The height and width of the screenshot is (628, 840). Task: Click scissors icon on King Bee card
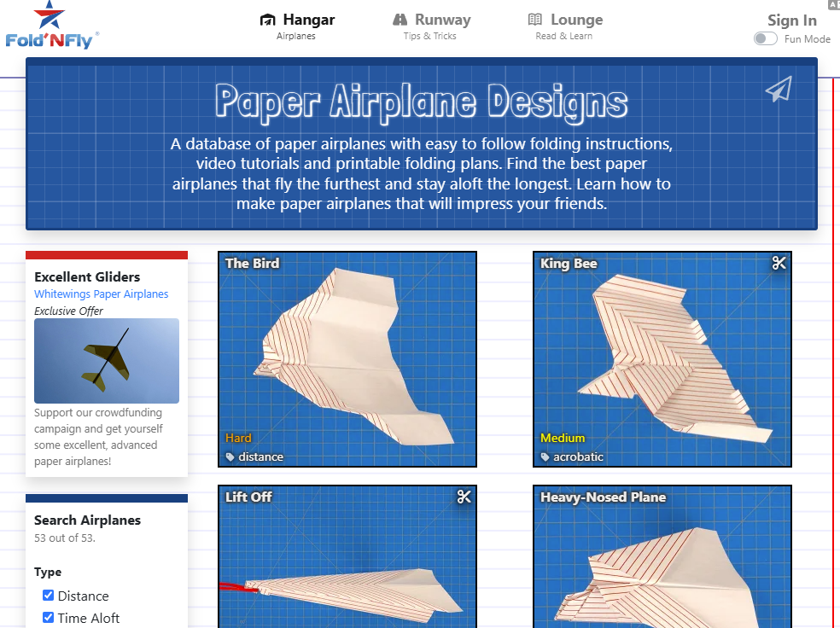pos(779,263)
